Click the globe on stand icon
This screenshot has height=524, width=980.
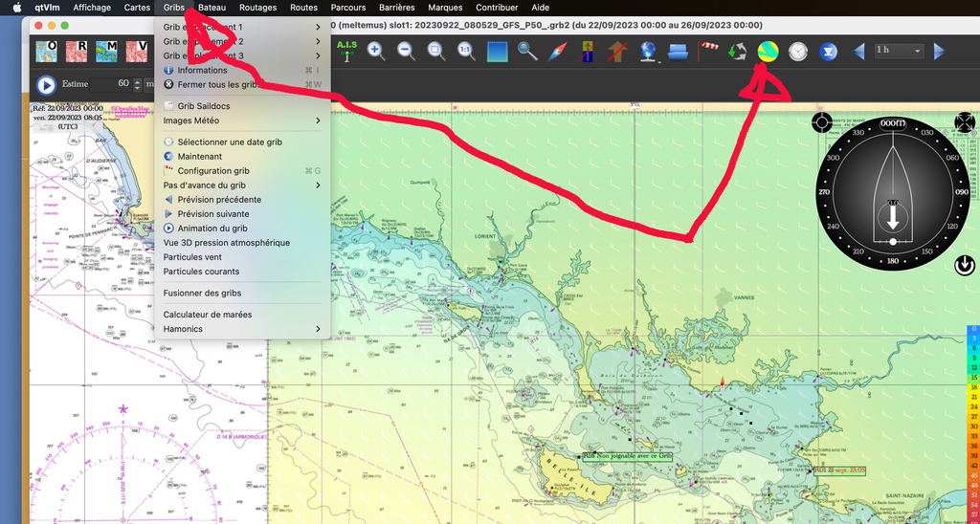pos(647,52)
